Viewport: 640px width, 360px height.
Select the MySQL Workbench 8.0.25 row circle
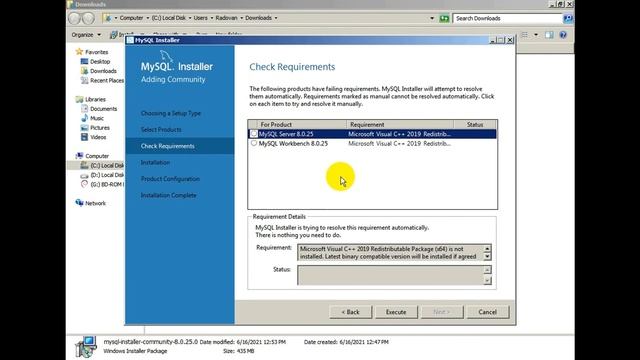(x=254, y=143)
